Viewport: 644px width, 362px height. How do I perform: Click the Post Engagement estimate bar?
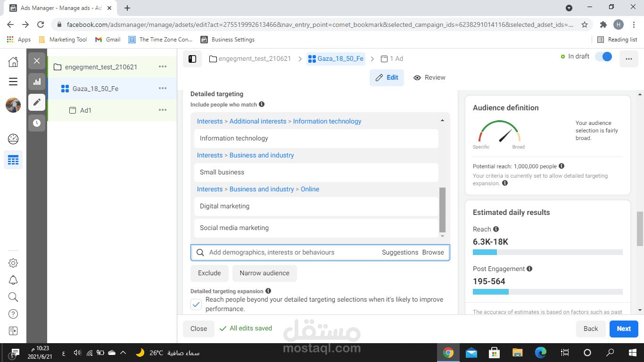[x=548, y=292]
